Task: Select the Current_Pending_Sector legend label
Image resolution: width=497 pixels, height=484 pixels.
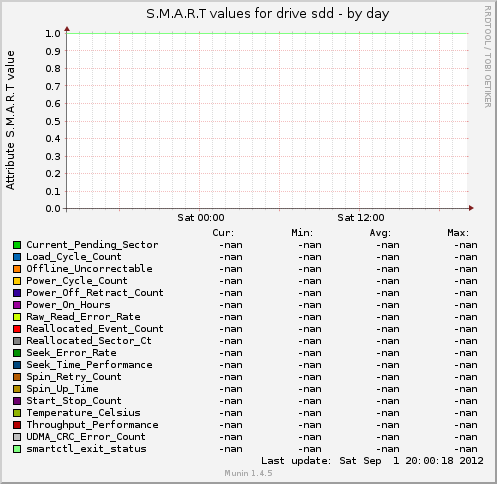Action: 92,245
